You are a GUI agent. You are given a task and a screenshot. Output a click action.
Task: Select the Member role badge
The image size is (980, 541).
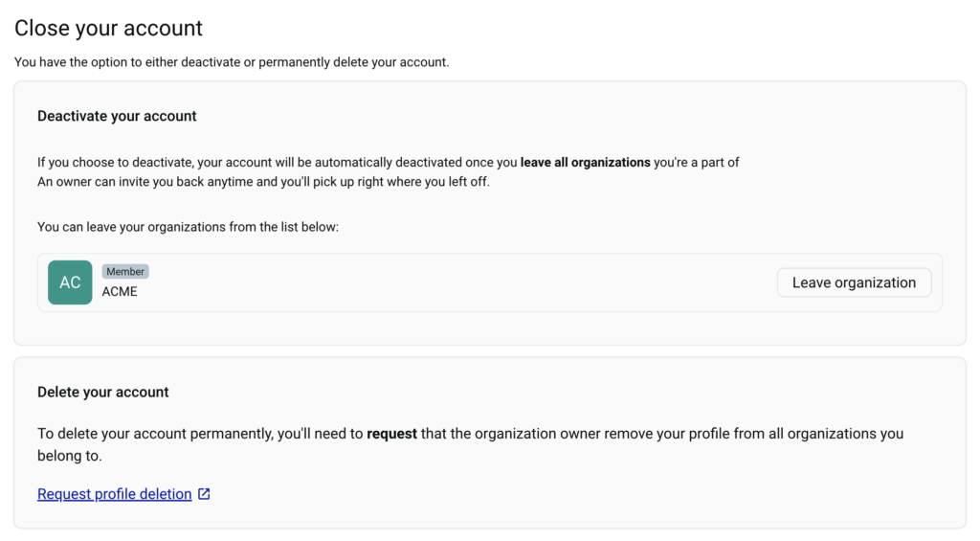(x=125, y=272)
